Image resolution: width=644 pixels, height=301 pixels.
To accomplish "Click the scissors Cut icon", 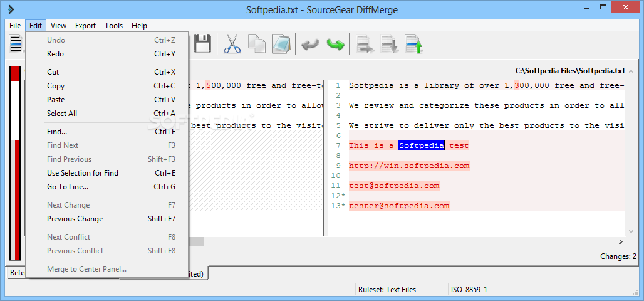I will [232, 44].
